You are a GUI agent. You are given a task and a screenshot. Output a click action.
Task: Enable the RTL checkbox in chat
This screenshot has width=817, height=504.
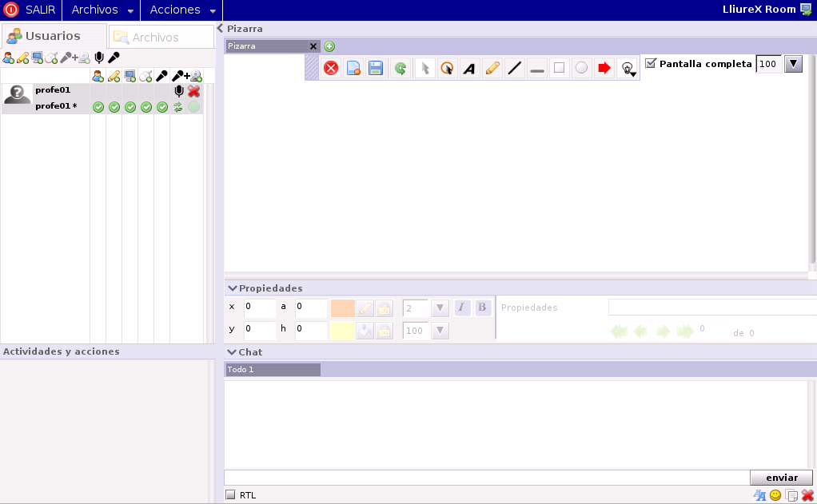click(231, 495)
